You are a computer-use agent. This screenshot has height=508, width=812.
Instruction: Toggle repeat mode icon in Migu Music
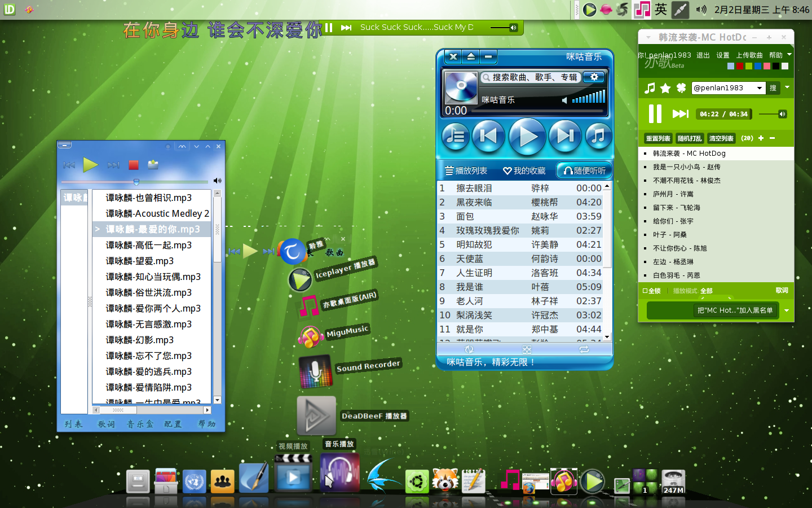[584, 349]
